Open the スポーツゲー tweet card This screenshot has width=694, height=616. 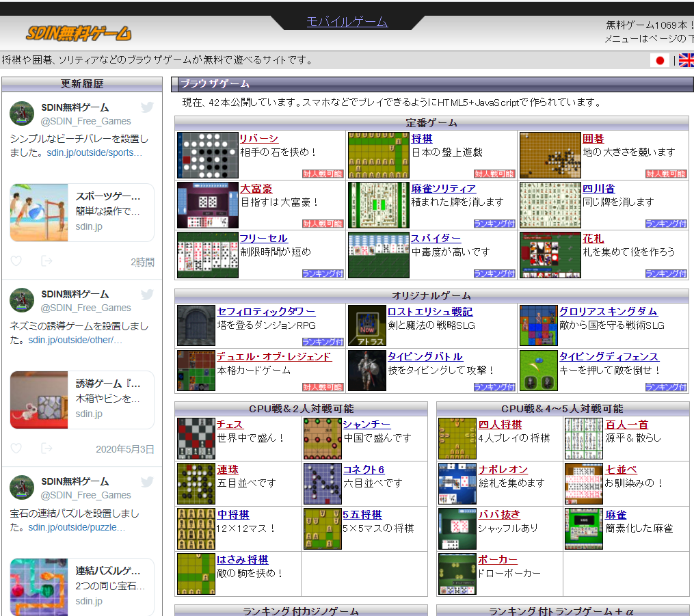82,213
